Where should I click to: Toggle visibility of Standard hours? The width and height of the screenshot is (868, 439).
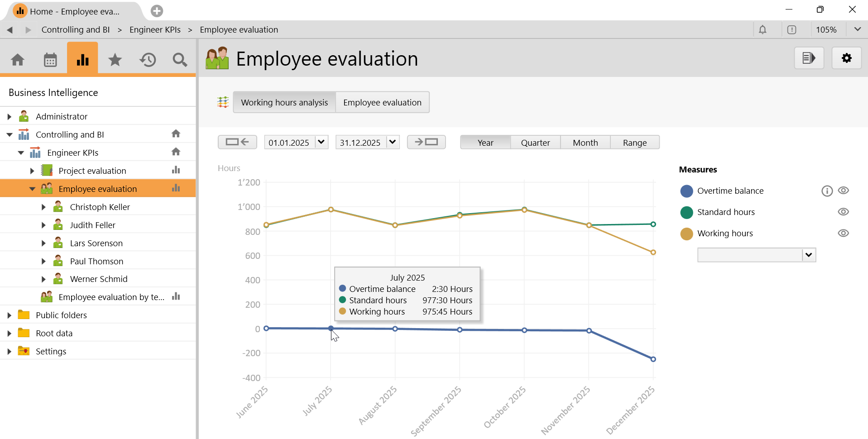tap(843, 212)
